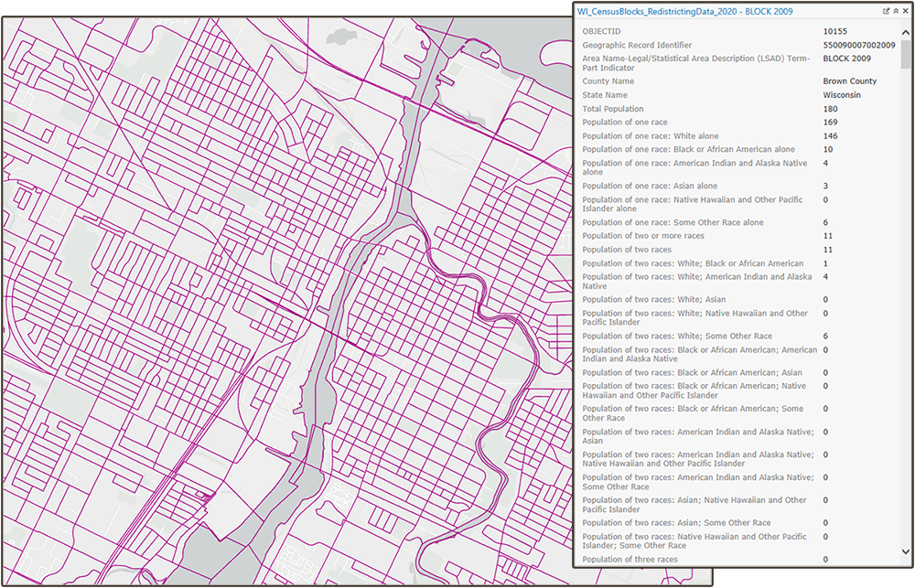Select the White; Some Other Race count
Image resolution: width=915 pixels, height=588 pixels.
coord(826,336)
